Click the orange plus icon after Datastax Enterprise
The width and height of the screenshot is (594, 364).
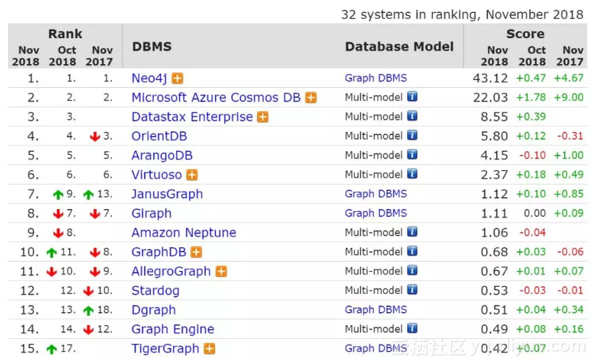point(263,117)
